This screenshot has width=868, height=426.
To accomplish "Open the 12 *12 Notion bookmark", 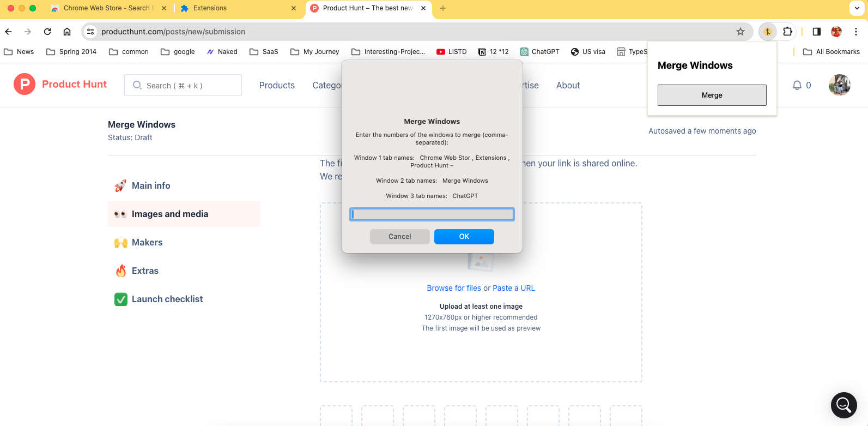I will point(494,52).
